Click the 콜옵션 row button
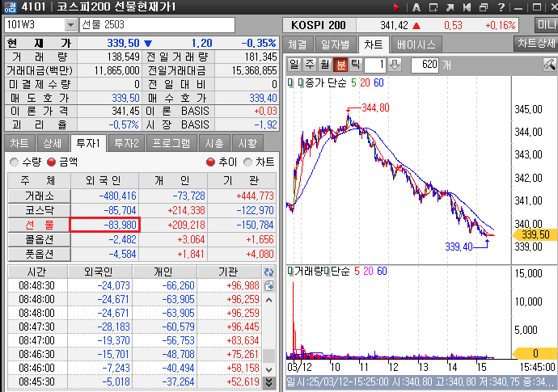 pos(39,239)
